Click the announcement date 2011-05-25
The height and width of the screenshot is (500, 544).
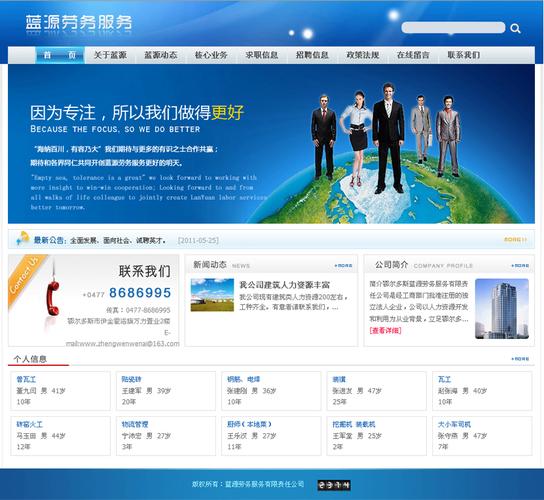(x=198, y=240)
